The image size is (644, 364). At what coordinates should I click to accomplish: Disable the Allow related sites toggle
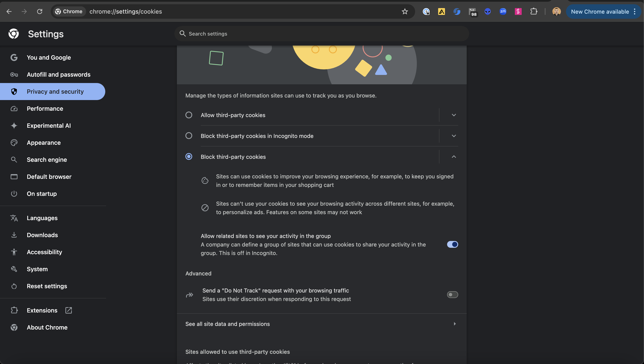pyautogui.click(x=452, y=245)
